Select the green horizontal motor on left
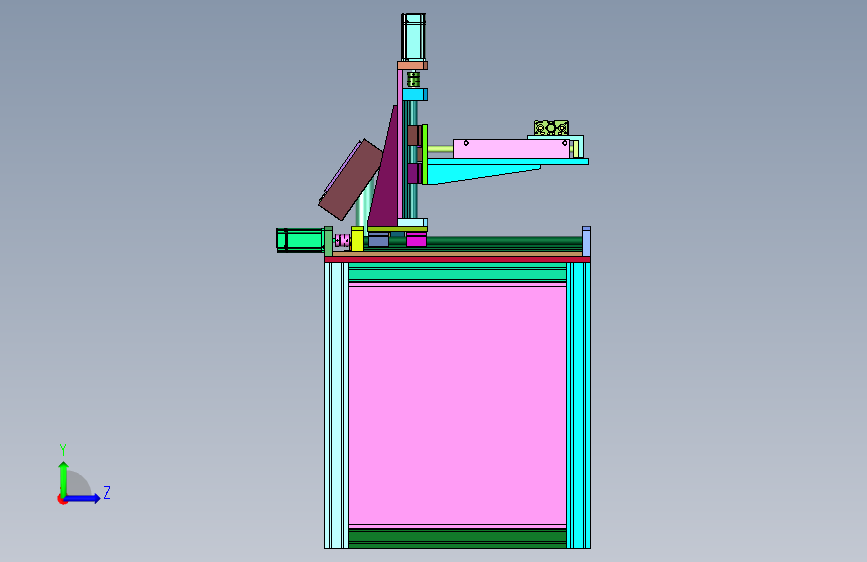 coord(300,240)
